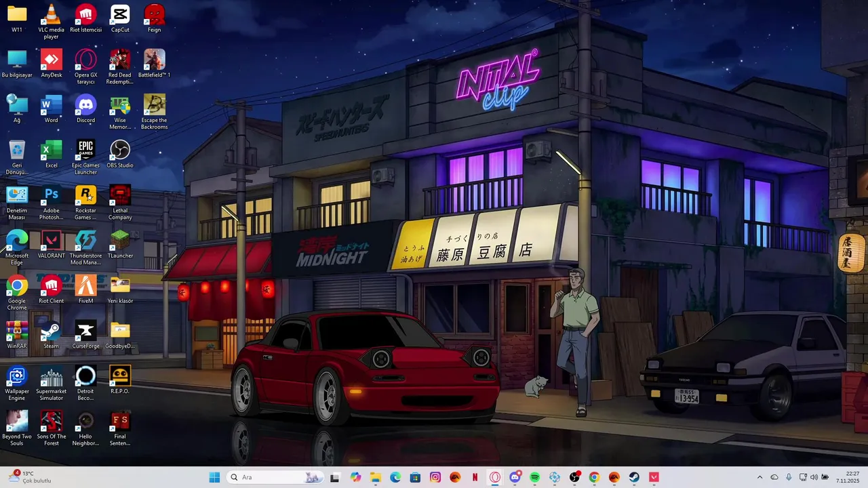Open Microsoft Store on taskbar
This screenshot has height=488, width=868.
(415, 477)
